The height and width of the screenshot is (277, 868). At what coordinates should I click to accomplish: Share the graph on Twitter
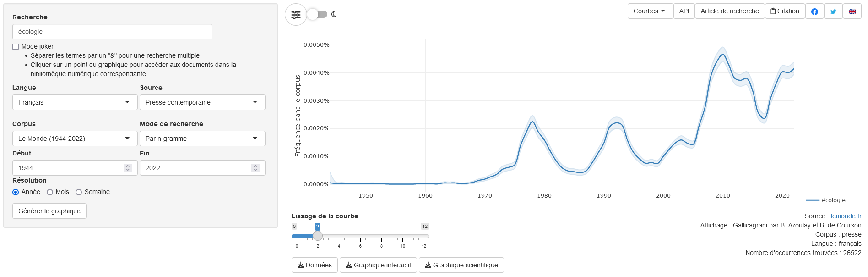click(833, 11)
